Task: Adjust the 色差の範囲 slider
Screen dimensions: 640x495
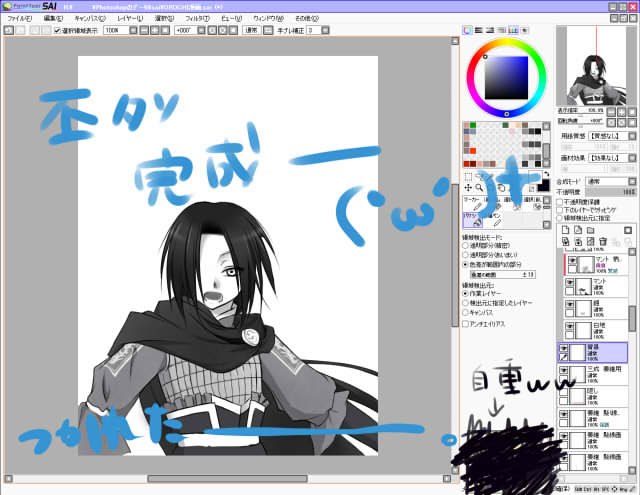Action: coord(503,275)
